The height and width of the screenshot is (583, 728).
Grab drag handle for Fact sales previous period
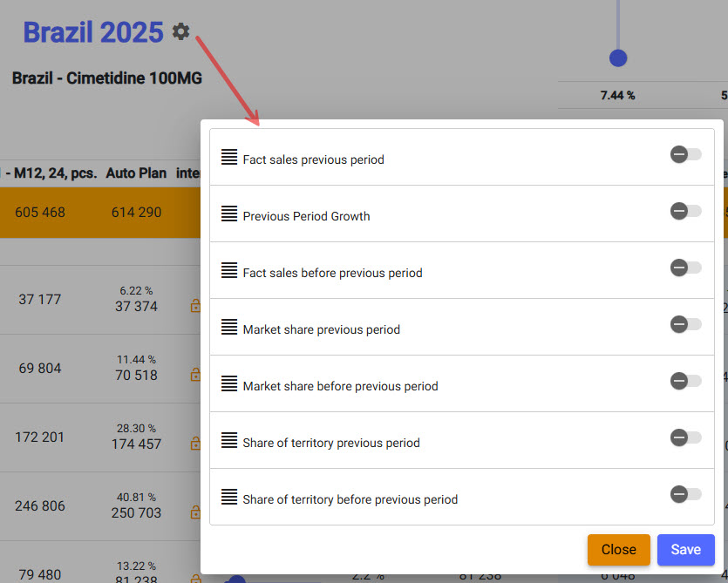pyautogui.click(x=229, y=157)
